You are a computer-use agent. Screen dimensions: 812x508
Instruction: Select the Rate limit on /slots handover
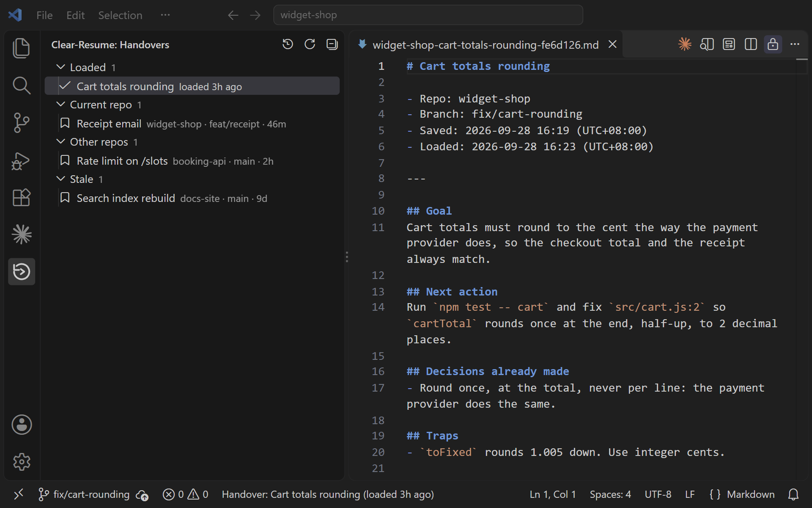point(192,161)
